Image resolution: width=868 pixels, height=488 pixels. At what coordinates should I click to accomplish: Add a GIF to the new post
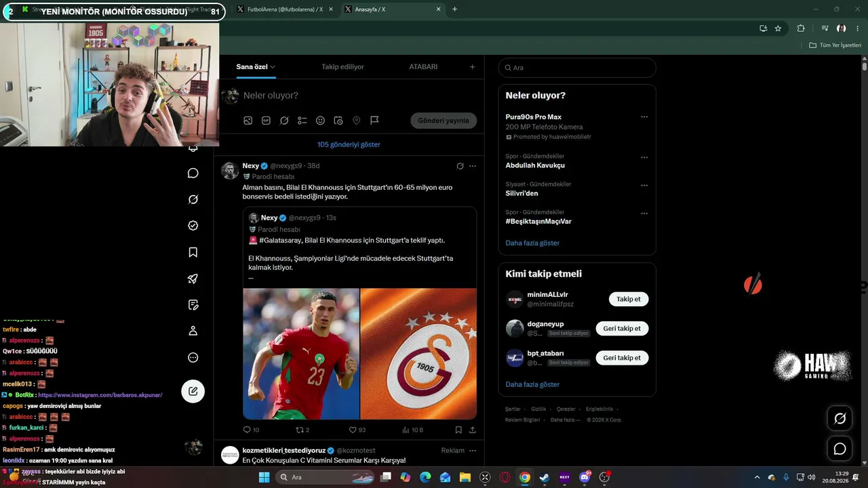tap(266, 121)
